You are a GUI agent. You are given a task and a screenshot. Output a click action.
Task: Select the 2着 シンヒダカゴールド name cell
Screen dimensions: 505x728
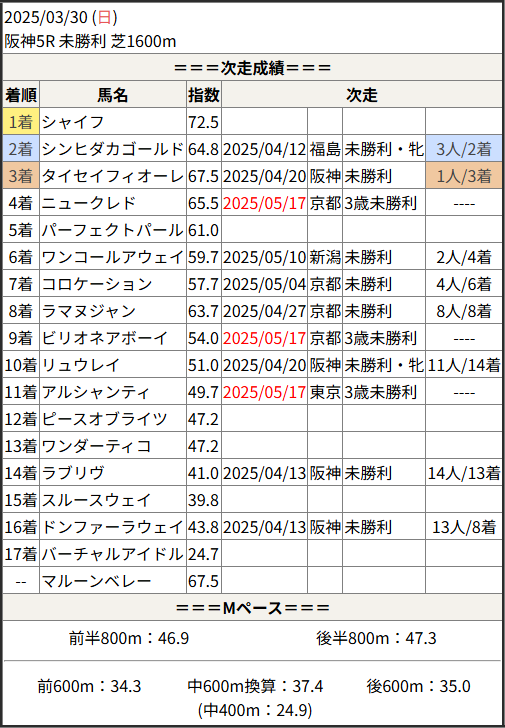(x=113, y=149)
